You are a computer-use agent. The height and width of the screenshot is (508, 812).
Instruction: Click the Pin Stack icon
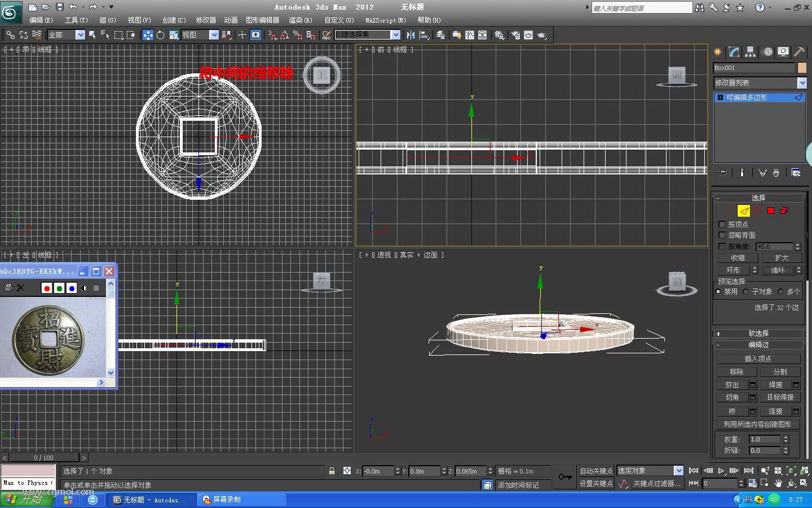coord(722,173)
